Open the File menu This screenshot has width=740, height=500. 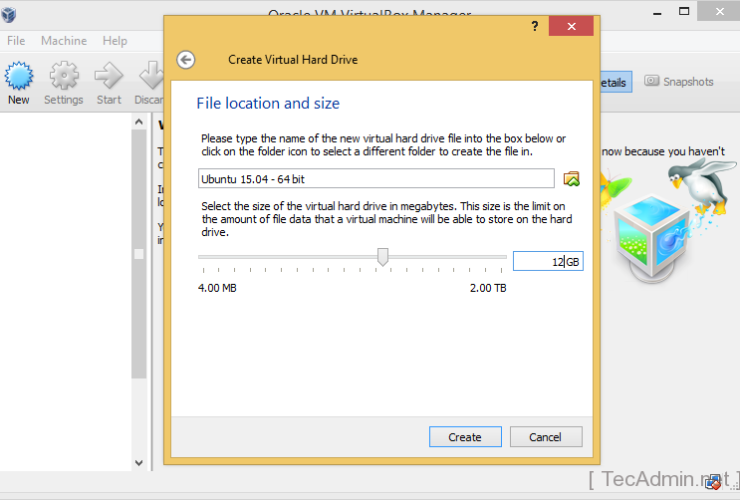click(16, 41)
